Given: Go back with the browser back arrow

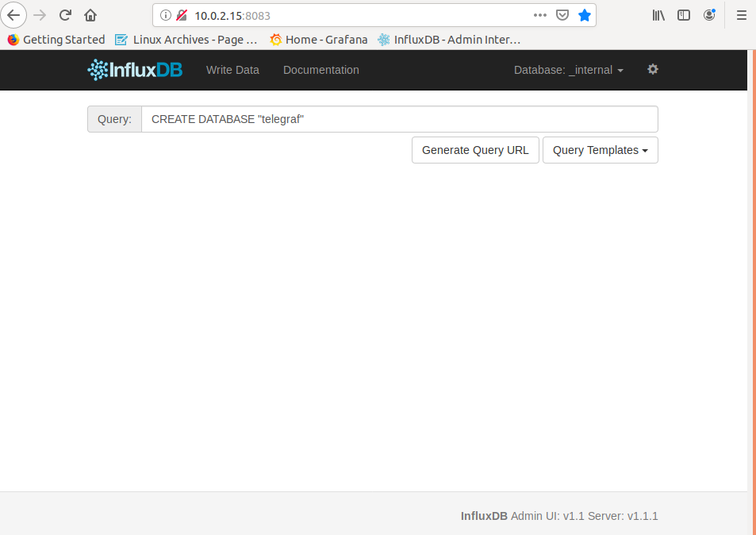Looking at the screenshot, I should [x=13, y=15].
